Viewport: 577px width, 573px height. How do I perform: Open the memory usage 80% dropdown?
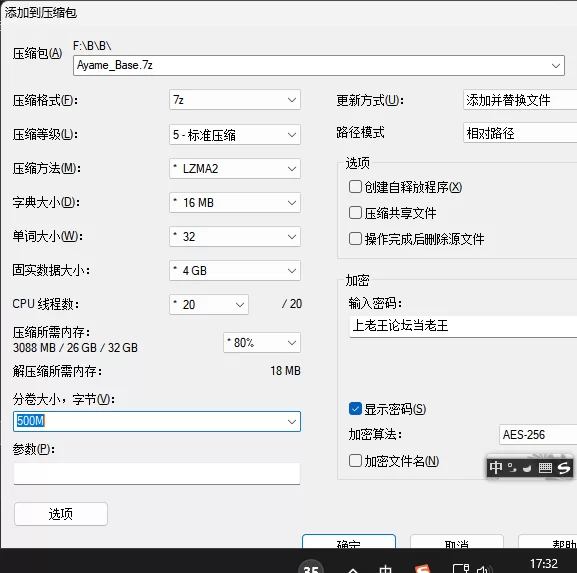pos(262,343)
